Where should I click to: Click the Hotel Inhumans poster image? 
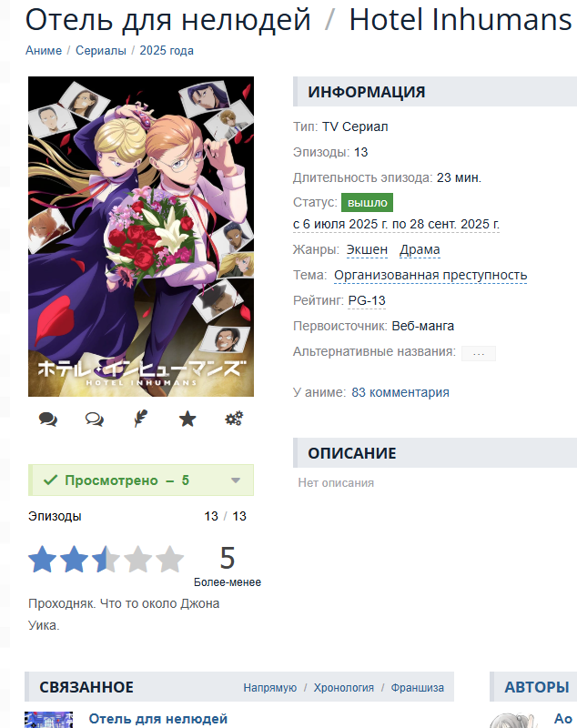pyautogui.click(x=141, y=237)
